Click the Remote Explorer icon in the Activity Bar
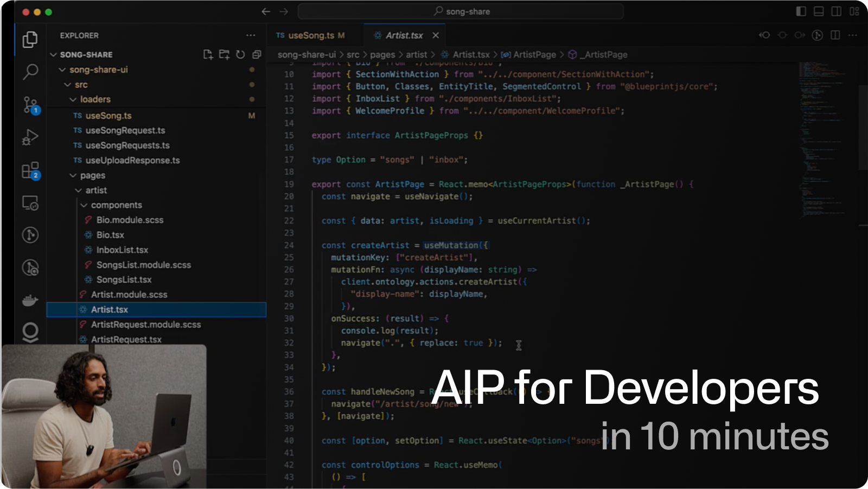Viewport: 868px width, 489px height. point(30,202)
